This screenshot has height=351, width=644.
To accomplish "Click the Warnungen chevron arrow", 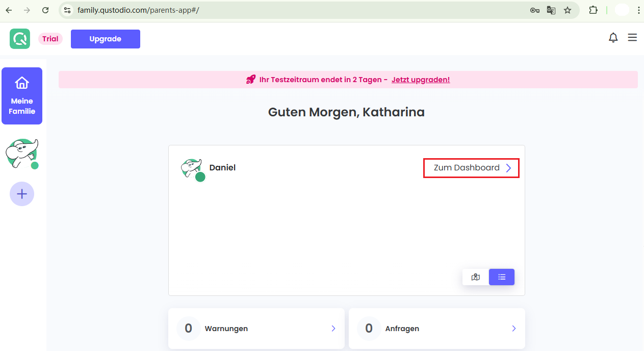I will tap(333, 329).
